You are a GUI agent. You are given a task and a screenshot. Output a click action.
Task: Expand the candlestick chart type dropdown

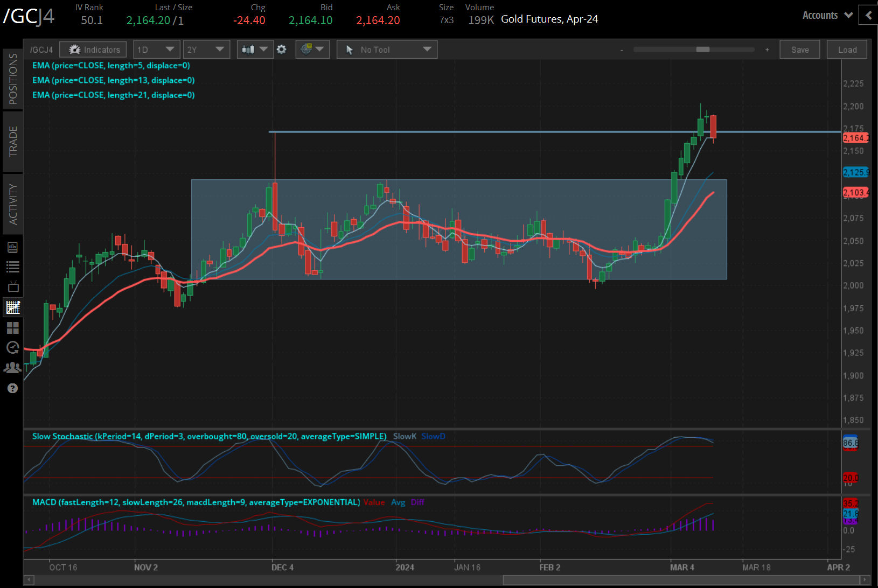[x=255, y=50]
